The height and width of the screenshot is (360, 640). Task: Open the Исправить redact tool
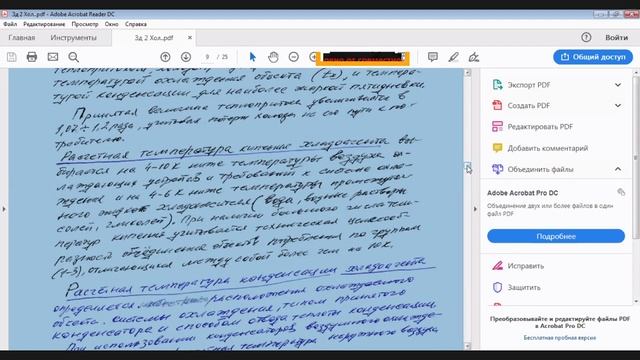coord(526,266)
